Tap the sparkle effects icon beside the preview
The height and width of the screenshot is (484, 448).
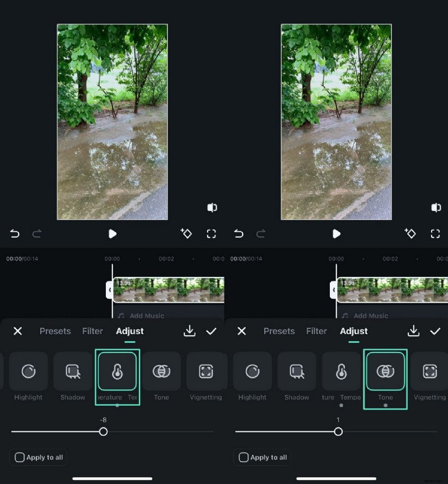click(x=186, y=234)
